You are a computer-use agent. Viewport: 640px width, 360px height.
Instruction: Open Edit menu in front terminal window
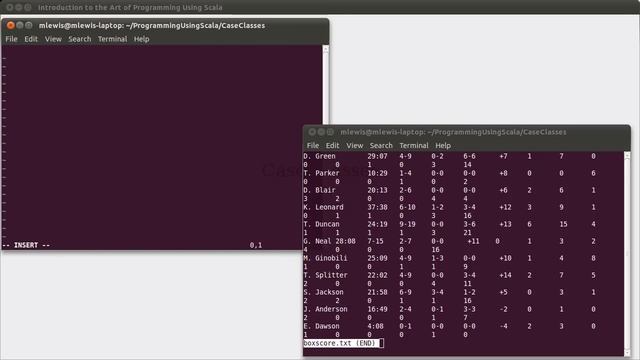tap(31, 39)
